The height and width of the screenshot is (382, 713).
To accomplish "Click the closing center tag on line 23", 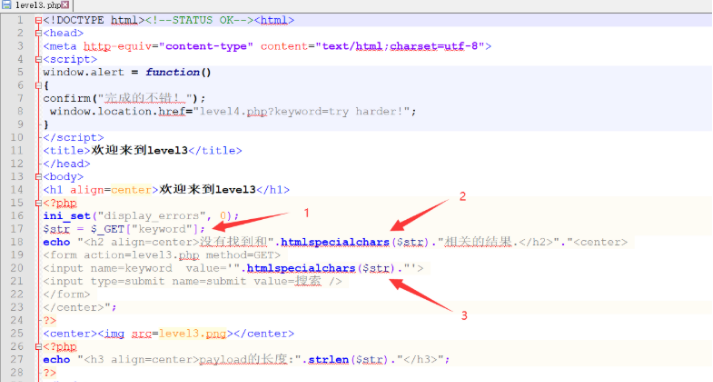I will [x=73, y=307].
